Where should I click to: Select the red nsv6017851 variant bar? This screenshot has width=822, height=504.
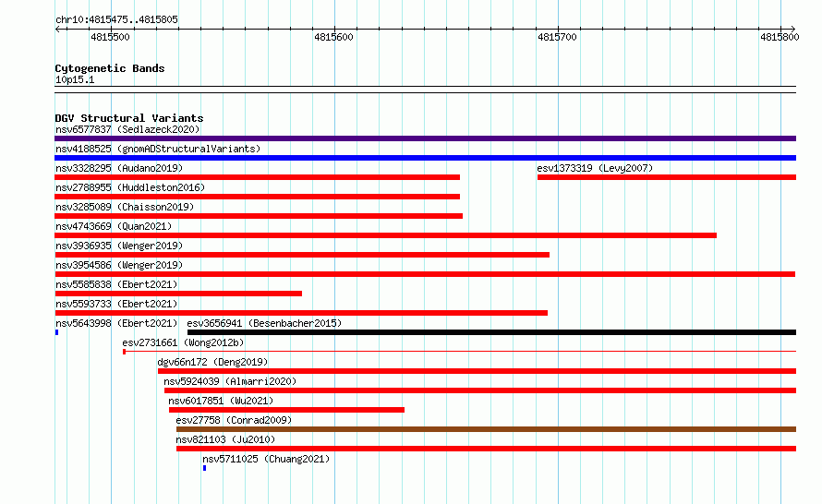pos(286,410)
